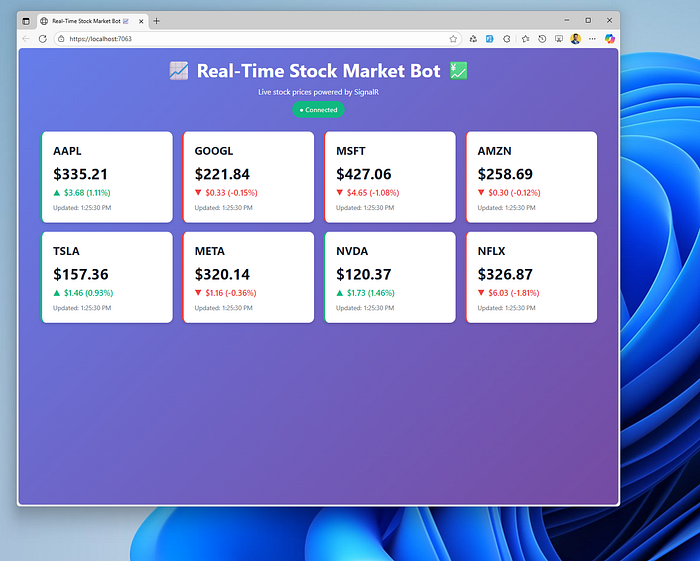Image resolution: width=700 pixels, height=561 pixels.
Task: Select the NVDA stock card
Action: pos(389,277)
